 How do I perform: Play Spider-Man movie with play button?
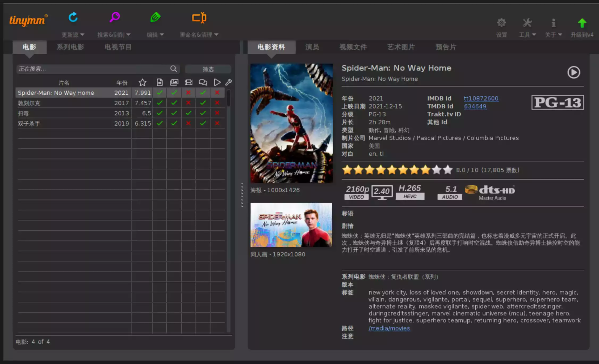573,72
